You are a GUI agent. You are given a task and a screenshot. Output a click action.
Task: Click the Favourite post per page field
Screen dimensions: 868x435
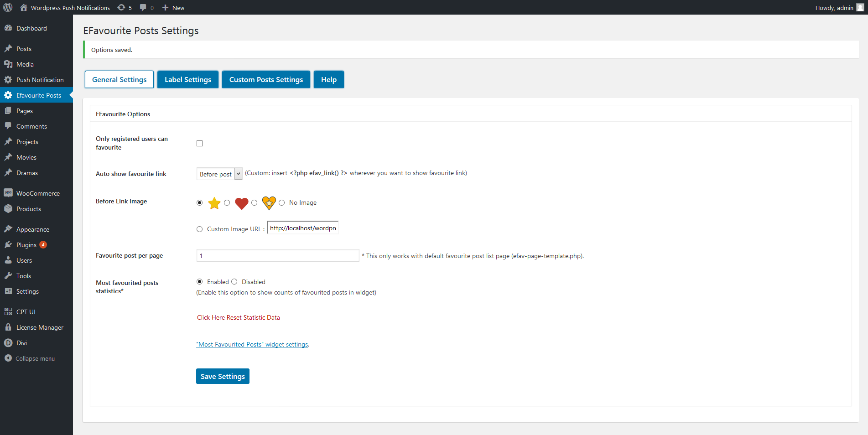point(278,255)
